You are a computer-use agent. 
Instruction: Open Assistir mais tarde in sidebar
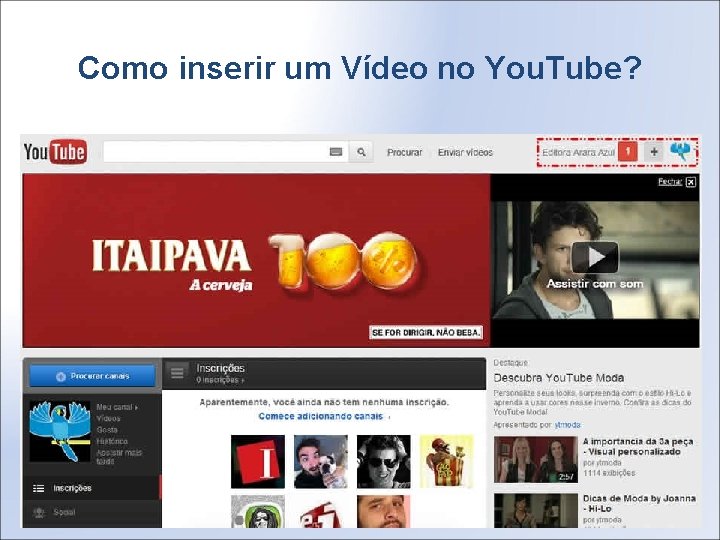tap(119, 457)
